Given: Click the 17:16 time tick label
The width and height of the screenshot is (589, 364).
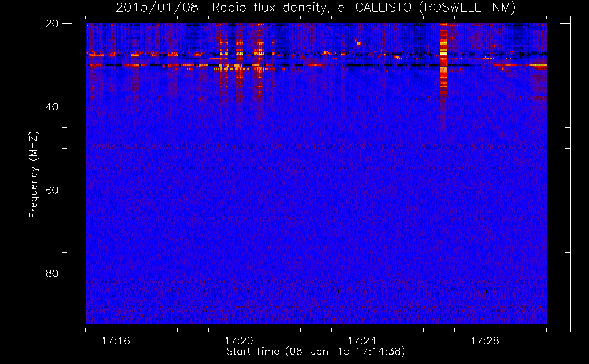Looking at the screenshot, I should [x=116, y=341].
